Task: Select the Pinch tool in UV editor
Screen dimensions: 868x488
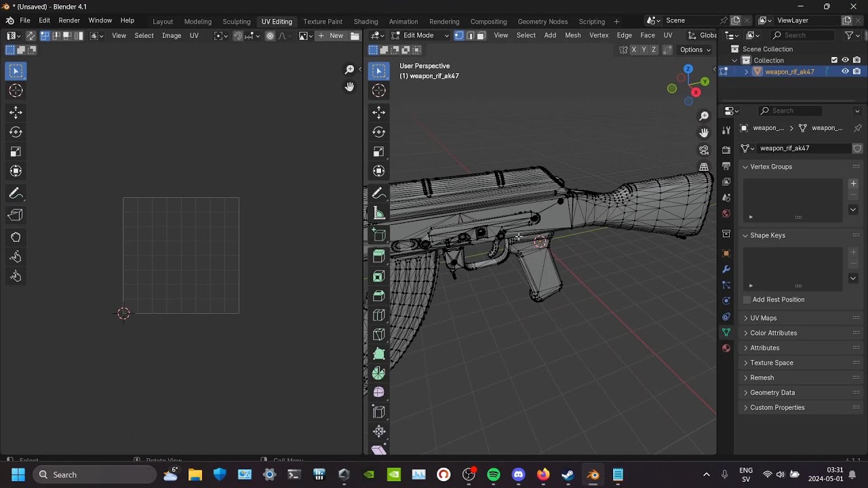Action: pyautogui.click(x=16, y=277)
